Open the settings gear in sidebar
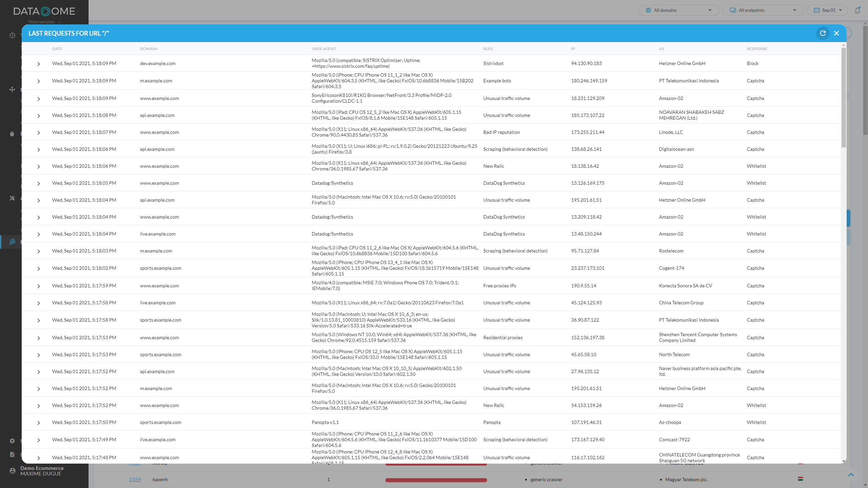Image resolution: width=868 pixels, height=488 pixels. click(x=12, y=441)
